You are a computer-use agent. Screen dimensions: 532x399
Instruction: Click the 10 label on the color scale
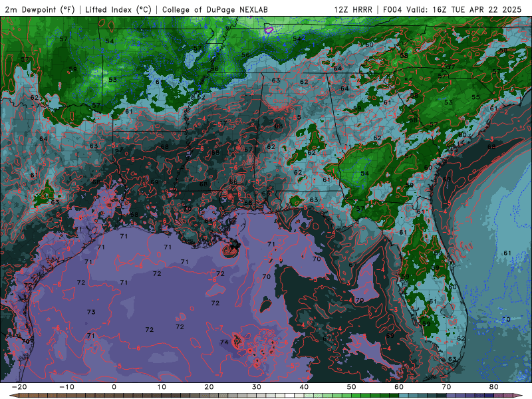[x=162, y=387]
